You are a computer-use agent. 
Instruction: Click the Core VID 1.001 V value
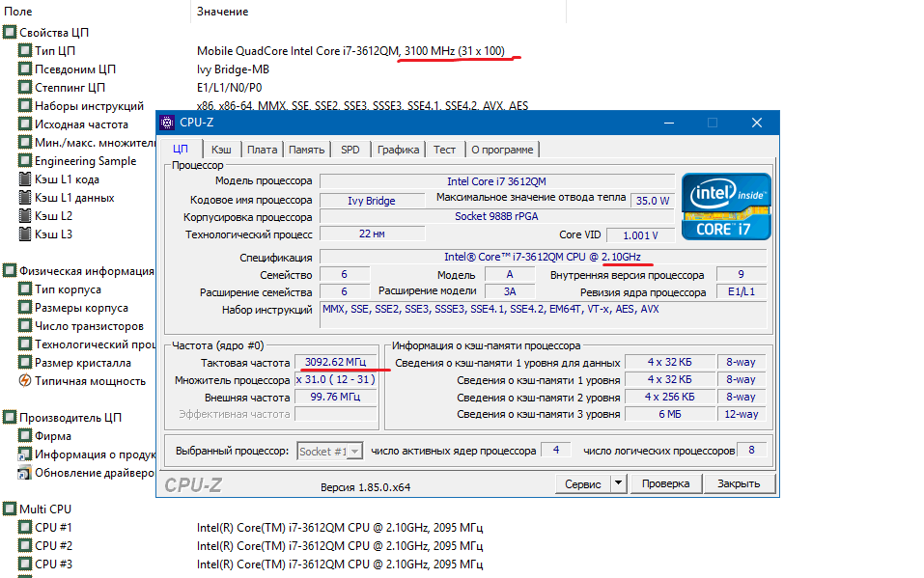[640, 235]
